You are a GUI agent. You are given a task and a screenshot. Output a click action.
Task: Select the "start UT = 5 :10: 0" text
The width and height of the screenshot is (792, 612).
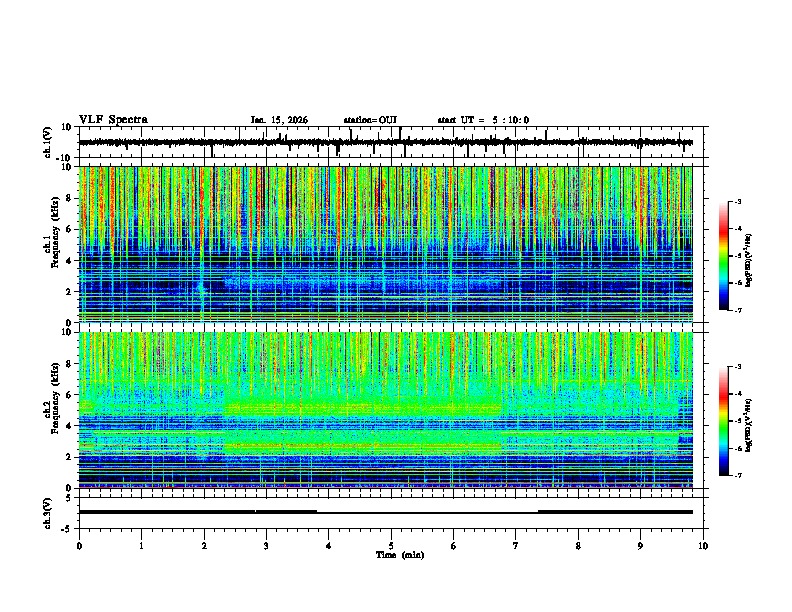click(x=483, y=120)
